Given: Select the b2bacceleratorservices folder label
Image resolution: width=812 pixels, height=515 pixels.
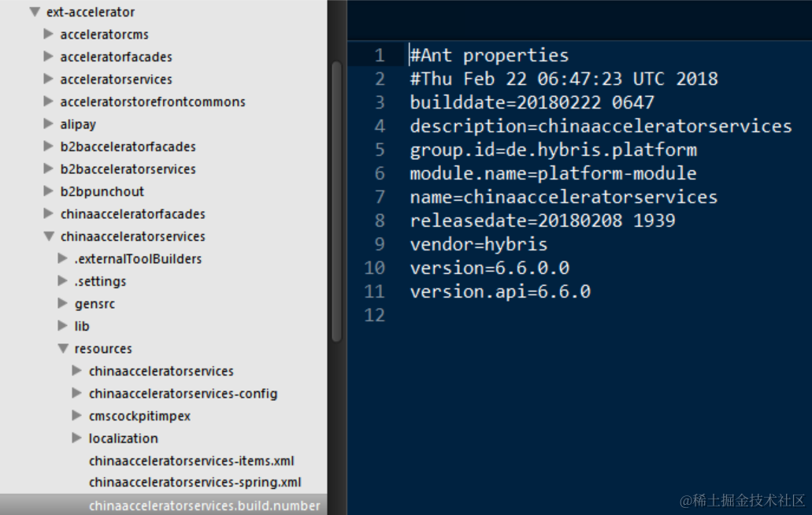Looking at the screenshot, I should (x=128, y=169).
